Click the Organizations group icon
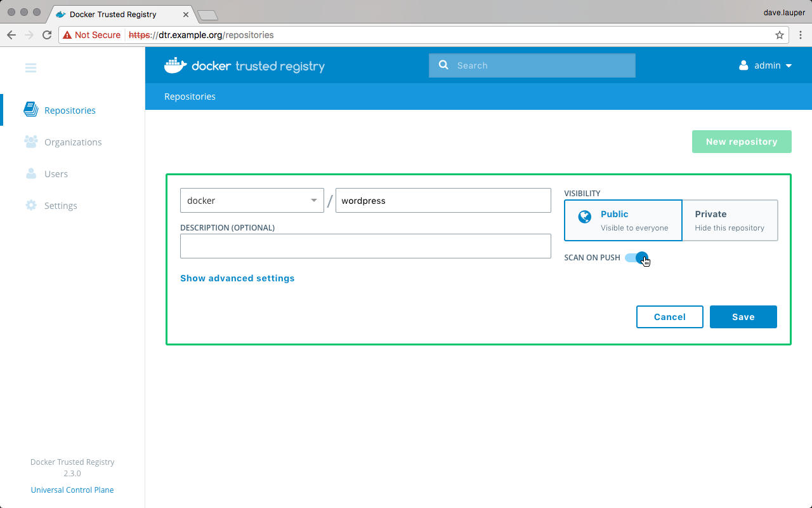 tap(30, 142)
